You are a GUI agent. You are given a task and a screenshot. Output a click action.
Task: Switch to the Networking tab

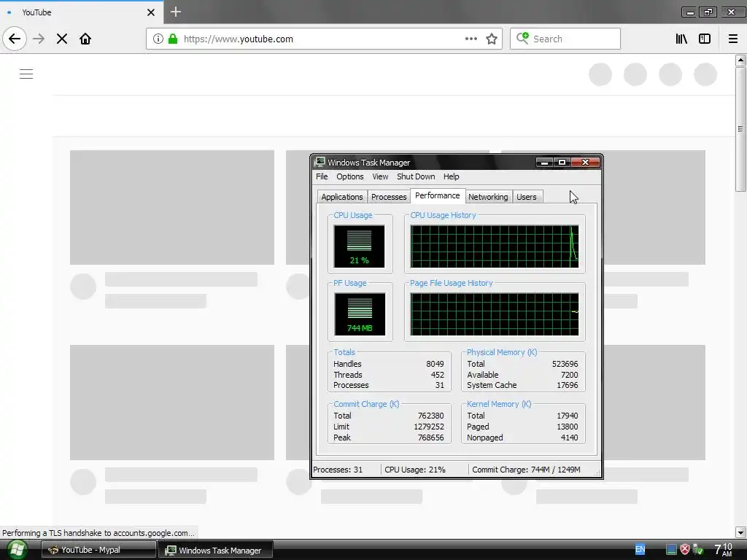click(x=488, y=197)
